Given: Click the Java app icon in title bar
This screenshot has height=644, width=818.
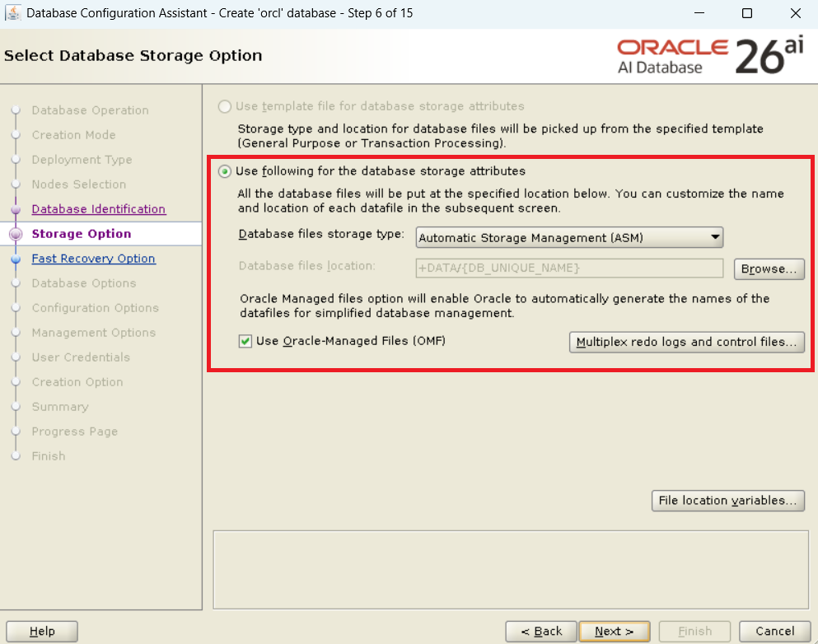Looking at the screenshot, I should pos(13,13).
